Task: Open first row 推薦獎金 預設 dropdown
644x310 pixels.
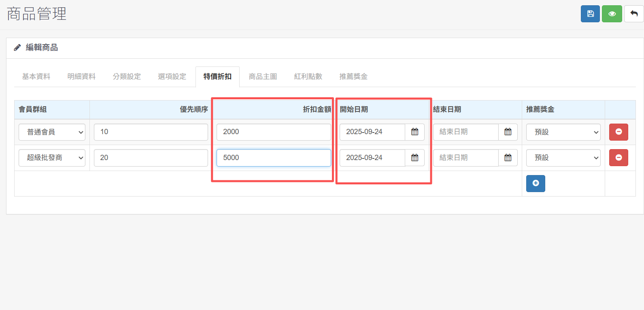Action: point(563,132)
